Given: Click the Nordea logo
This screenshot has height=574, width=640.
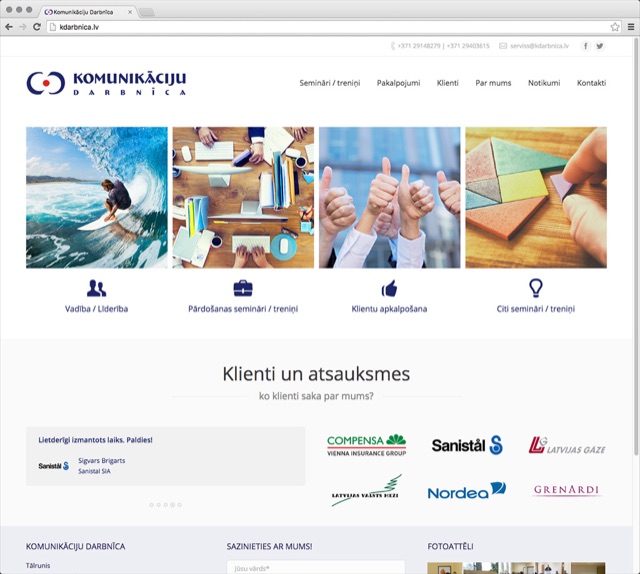Looking at the screenshot, I should pyautogui.click(x=467, y=491).
